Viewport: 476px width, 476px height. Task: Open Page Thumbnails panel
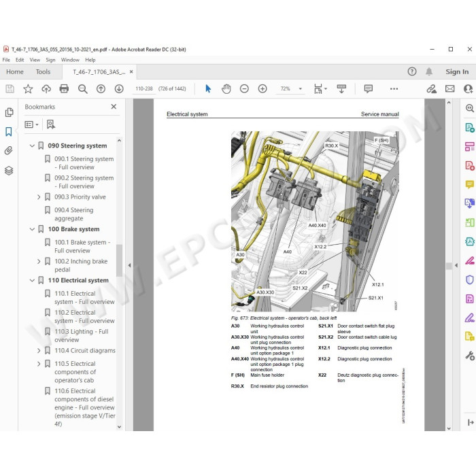coord(9,112)
